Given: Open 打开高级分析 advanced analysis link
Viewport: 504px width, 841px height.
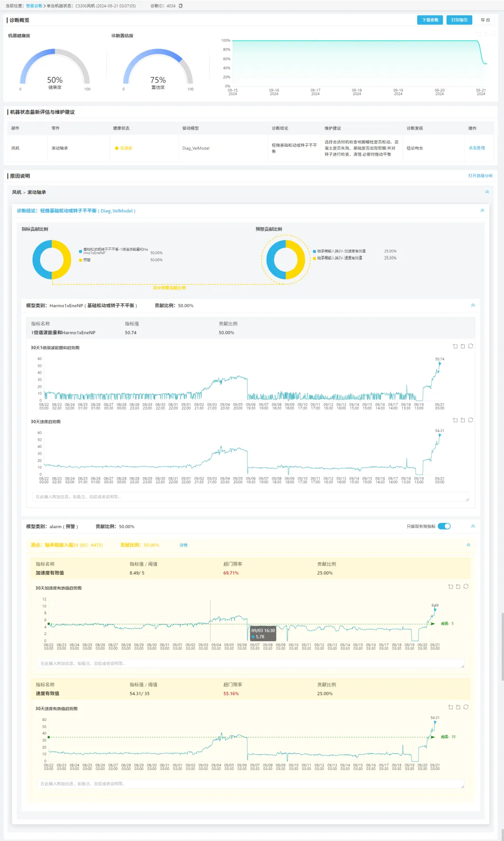Looking at the screenshot, I should coord(480,176).
